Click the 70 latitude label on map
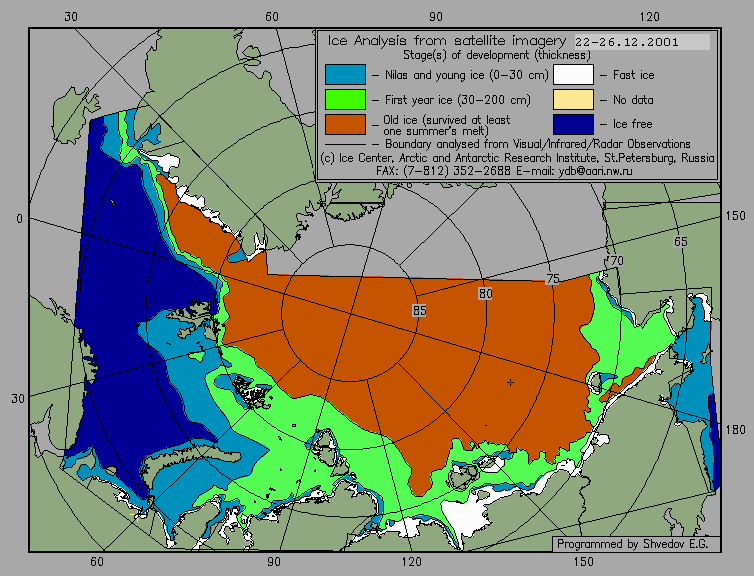Screen dimensions: 754x576 tap(616, 261)
